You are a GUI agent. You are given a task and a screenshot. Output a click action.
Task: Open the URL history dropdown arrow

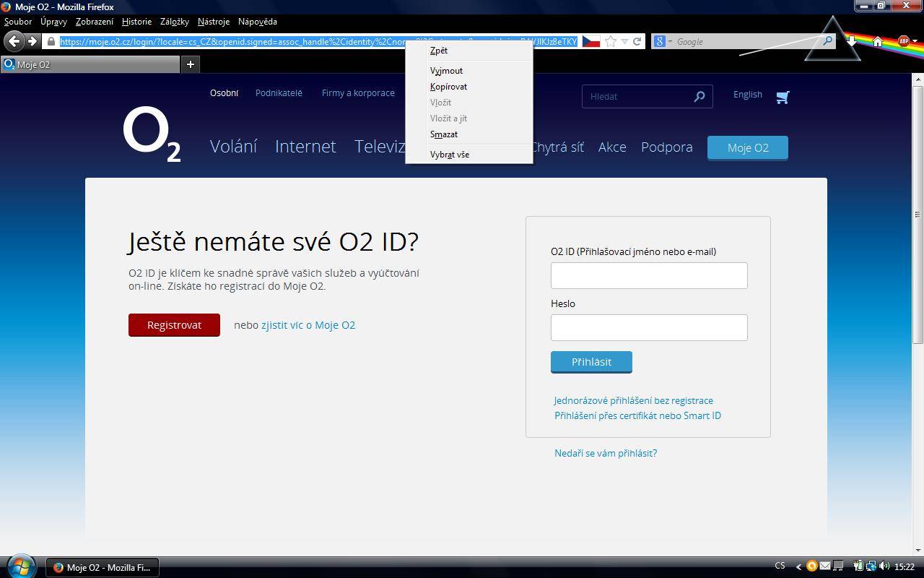click(x=625, y=41)
